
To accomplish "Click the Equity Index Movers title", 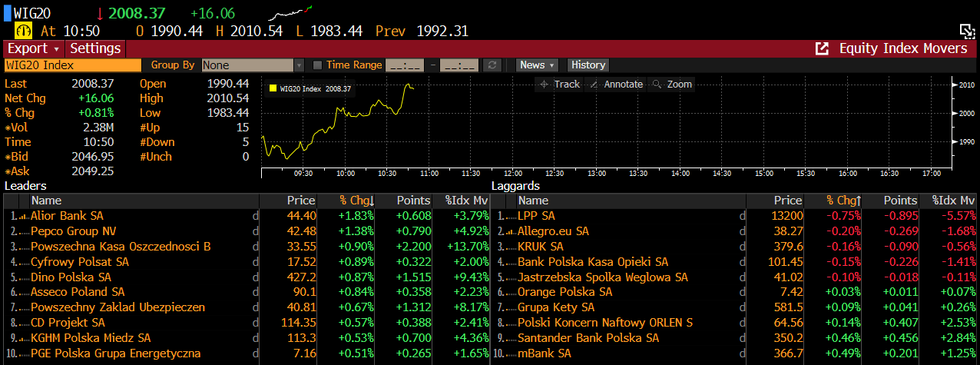I will (x=903, y=48).
